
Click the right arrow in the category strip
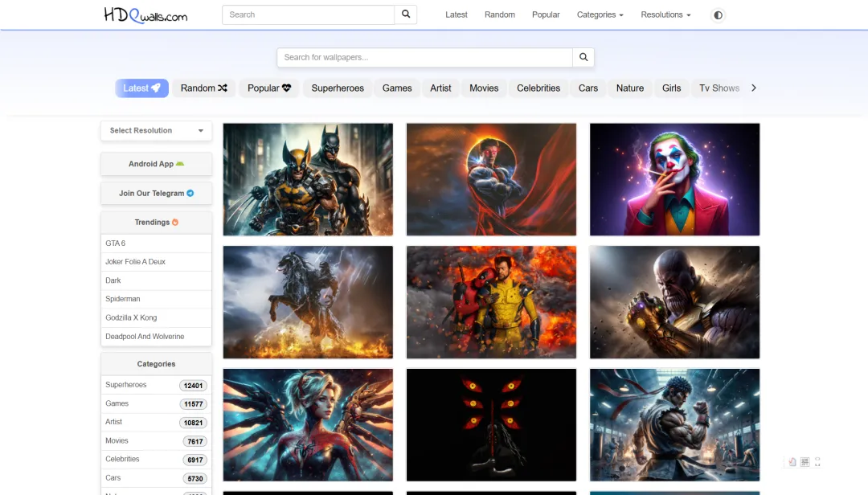tap(753, 88)
